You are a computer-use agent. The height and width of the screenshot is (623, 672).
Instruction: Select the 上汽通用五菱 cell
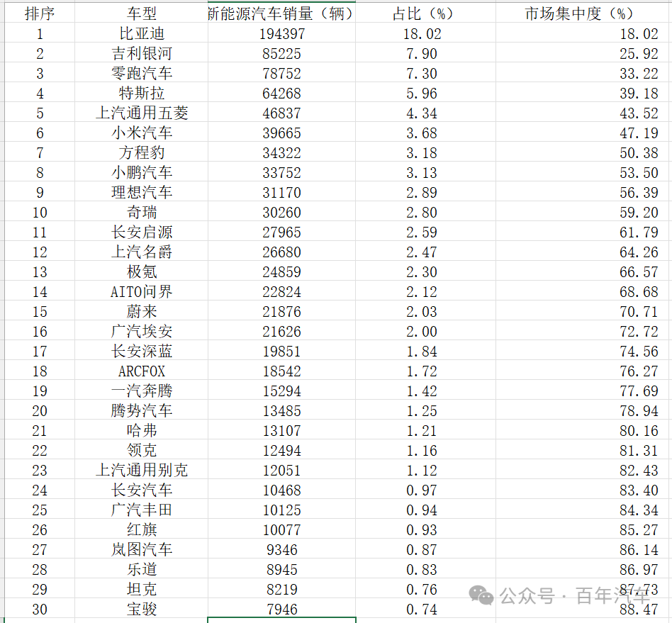(142, 113)
